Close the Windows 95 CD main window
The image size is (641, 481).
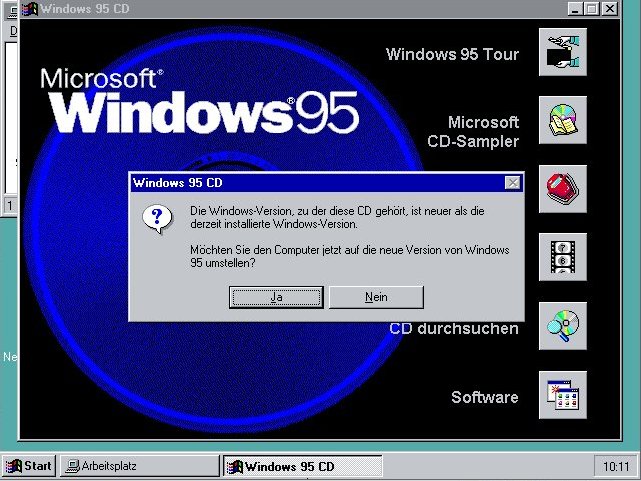pos(610,9)
